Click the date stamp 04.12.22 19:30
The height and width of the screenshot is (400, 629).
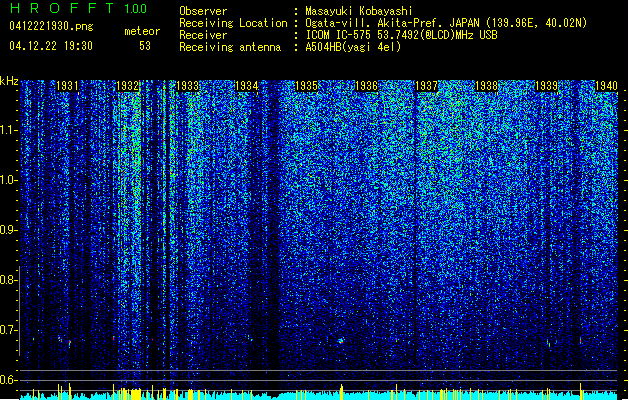(x=51, y=45)
